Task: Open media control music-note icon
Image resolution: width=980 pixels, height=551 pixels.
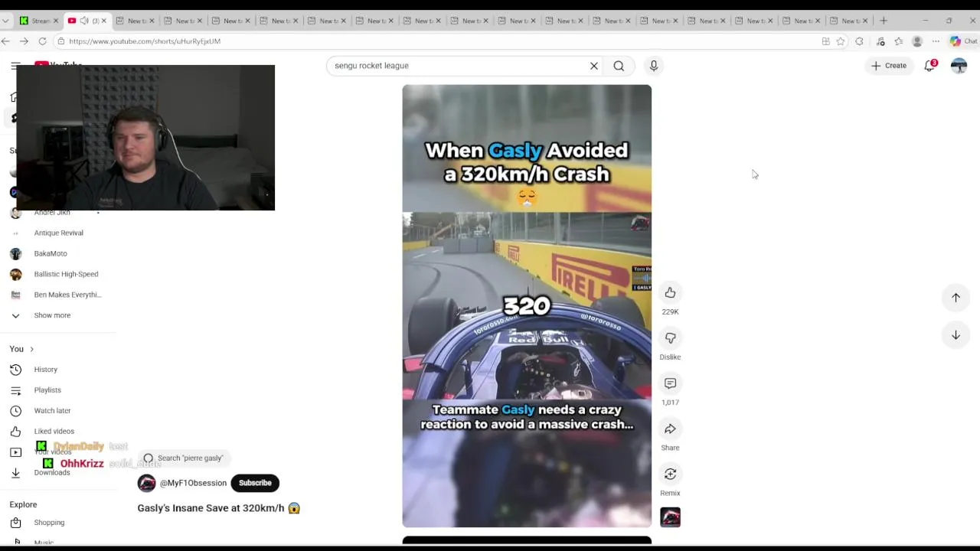Action: pos(880,41)
